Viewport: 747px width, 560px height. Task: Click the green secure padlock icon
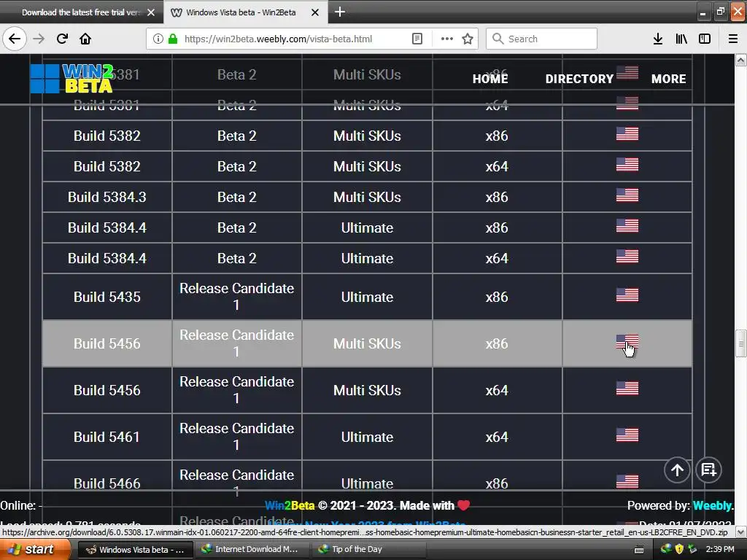point(173,39)
